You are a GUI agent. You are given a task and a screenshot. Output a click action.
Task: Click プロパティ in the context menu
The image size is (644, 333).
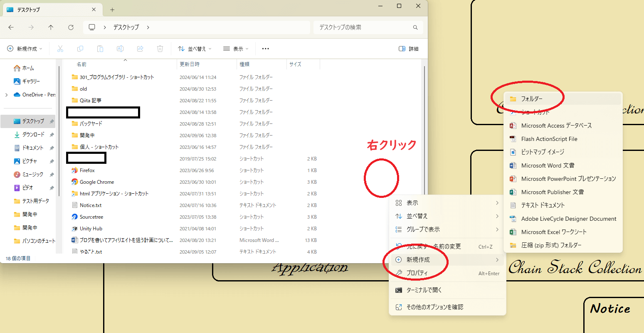coord(447,273)
